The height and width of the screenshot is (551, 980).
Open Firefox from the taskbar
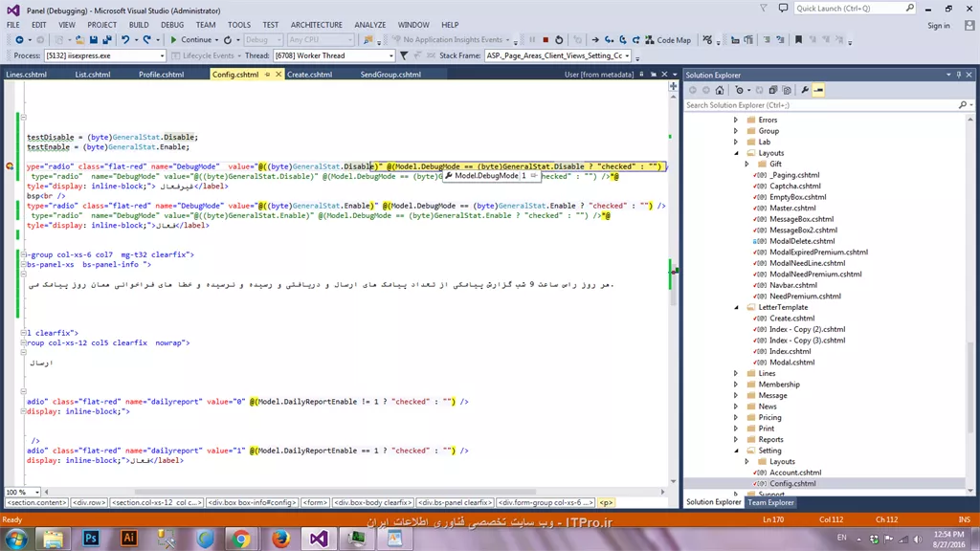point(280,538)
